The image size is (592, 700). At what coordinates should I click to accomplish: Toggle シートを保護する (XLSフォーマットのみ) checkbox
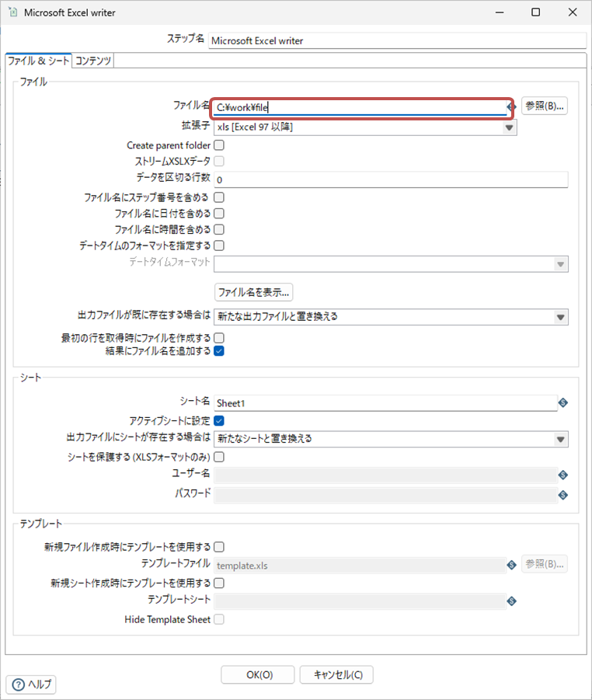pos(219,457)
